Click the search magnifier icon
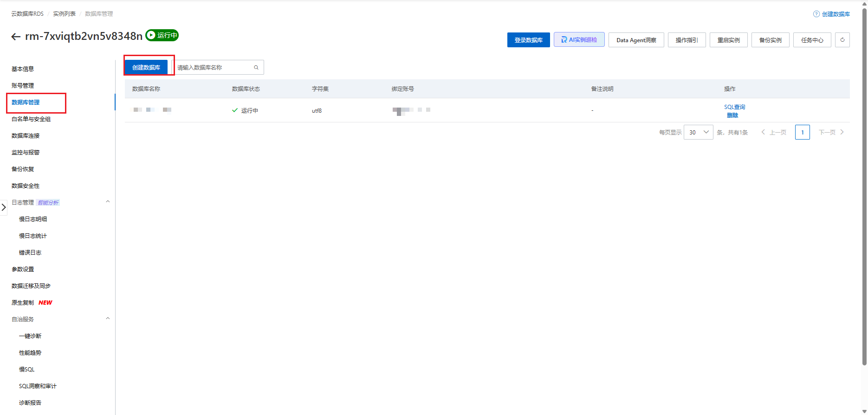The width and height of the screenshot is (868, 415). tap(256, 68)
